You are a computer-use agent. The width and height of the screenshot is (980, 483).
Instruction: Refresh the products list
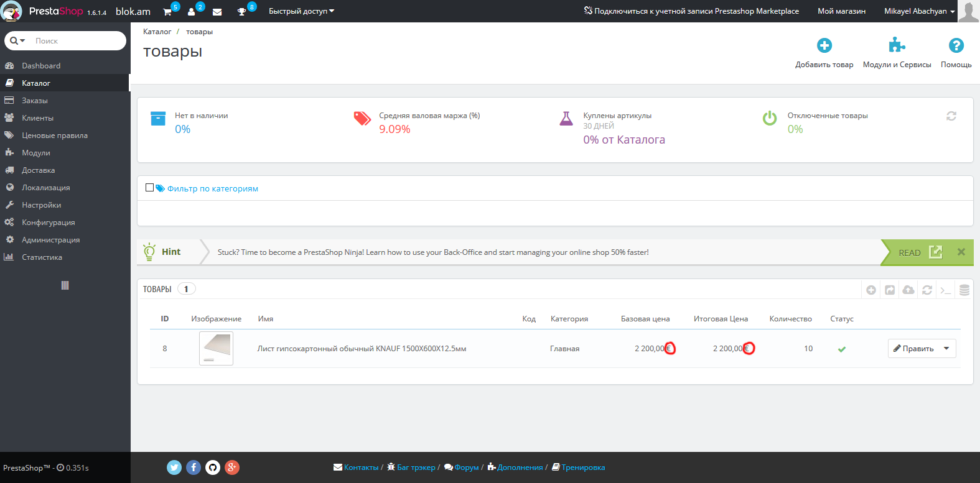tap(927, 290)
